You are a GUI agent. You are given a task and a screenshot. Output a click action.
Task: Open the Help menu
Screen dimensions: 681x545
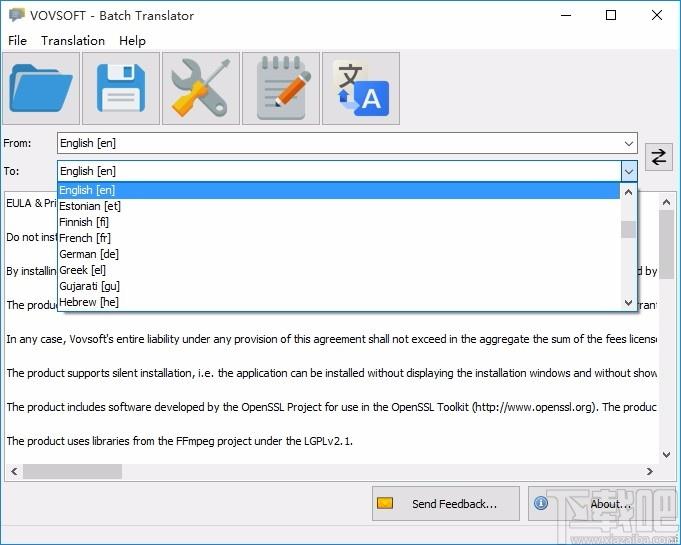click(x=132, y=41)
